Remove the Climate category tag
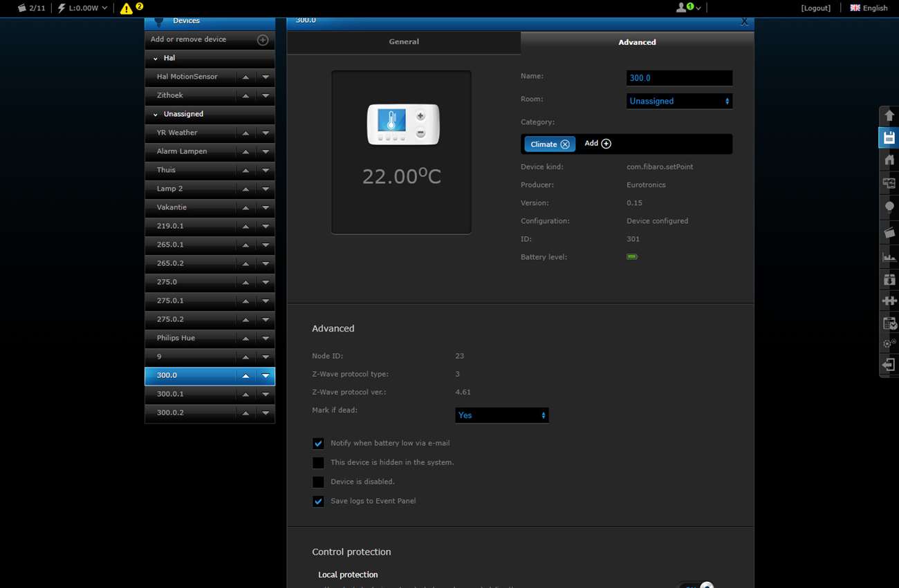 pyautogui.click(x=565, y=144)
